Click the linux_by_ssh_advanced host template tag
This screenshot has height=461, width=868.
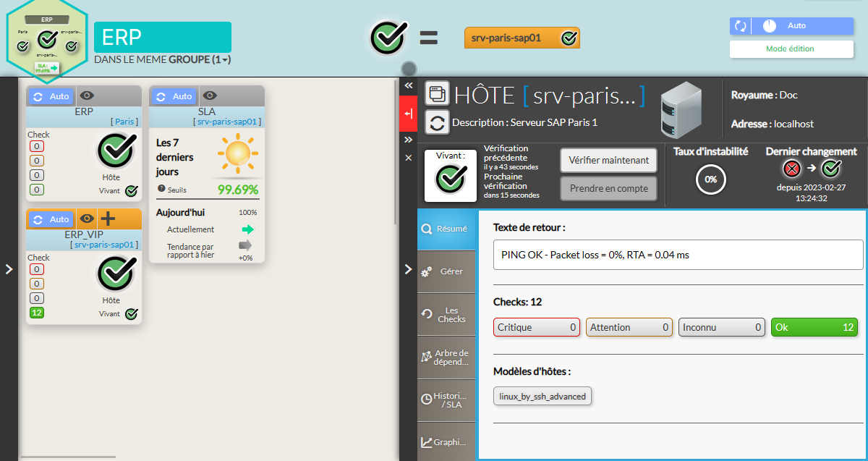click(542, 396)
